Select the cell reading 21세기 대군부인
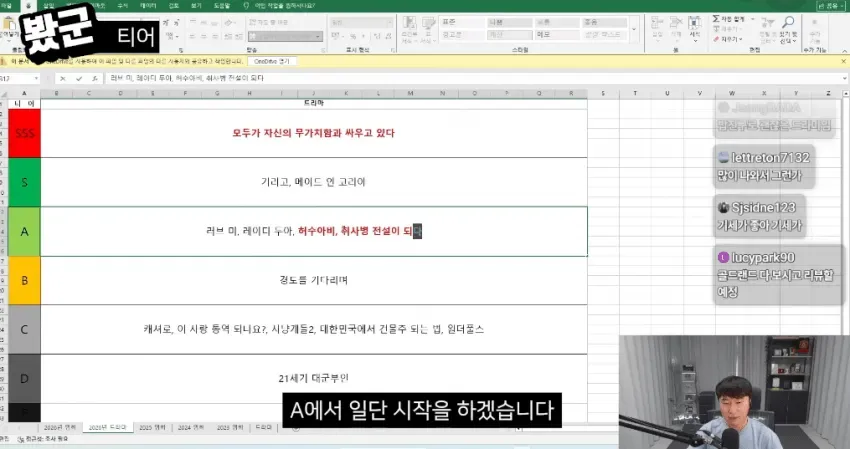 point(314,379)
